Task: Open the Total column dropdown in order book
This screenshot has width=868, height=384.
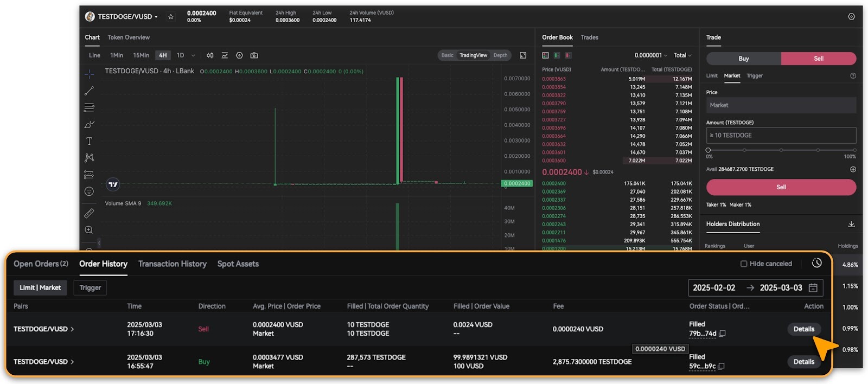Action: click(x=682, y=55)
